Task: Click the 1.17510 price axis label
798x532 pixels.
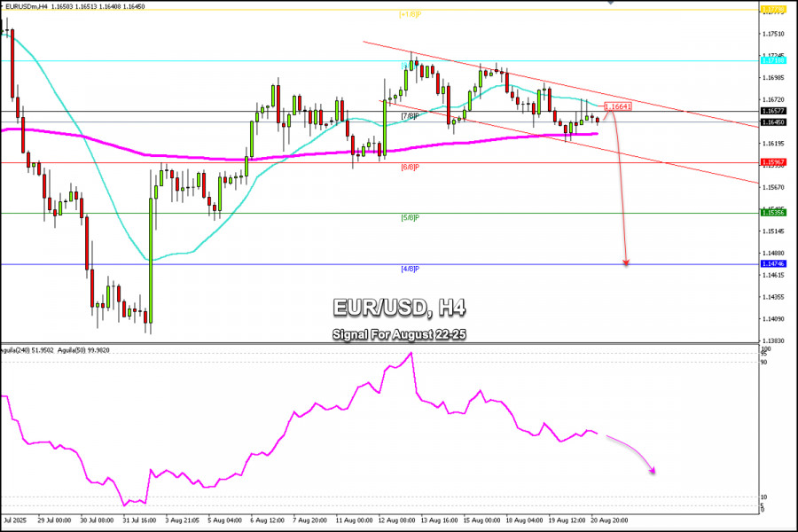Action: pyautogui.click(x=773, y=34)
